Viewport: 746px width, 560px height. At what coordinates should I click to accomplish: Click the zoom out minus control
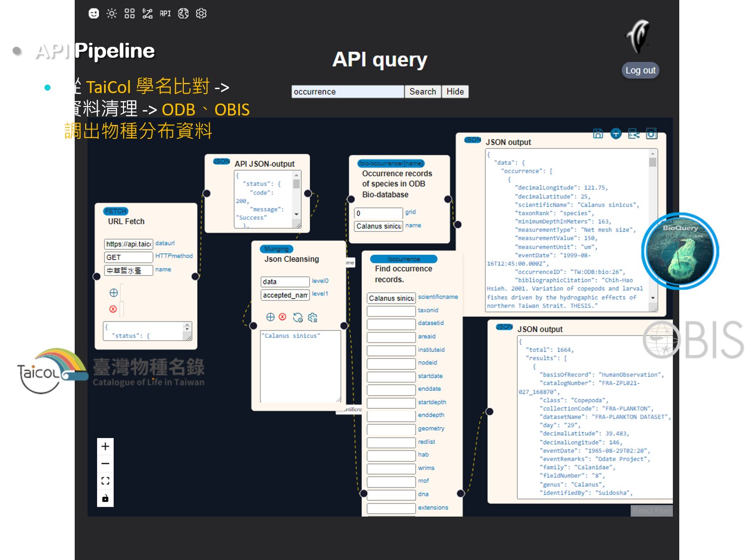(105, 463)
